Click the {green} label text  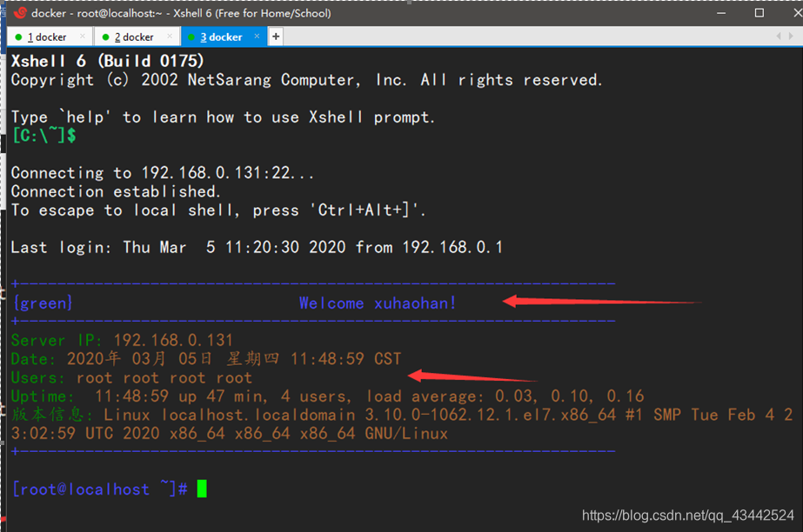click(x=43, y=303)
